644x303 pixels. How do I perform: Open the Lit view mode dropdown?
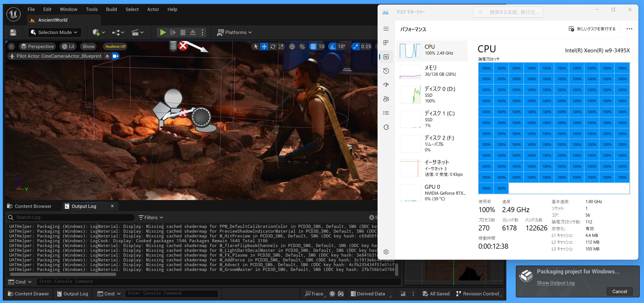point(68,46)
